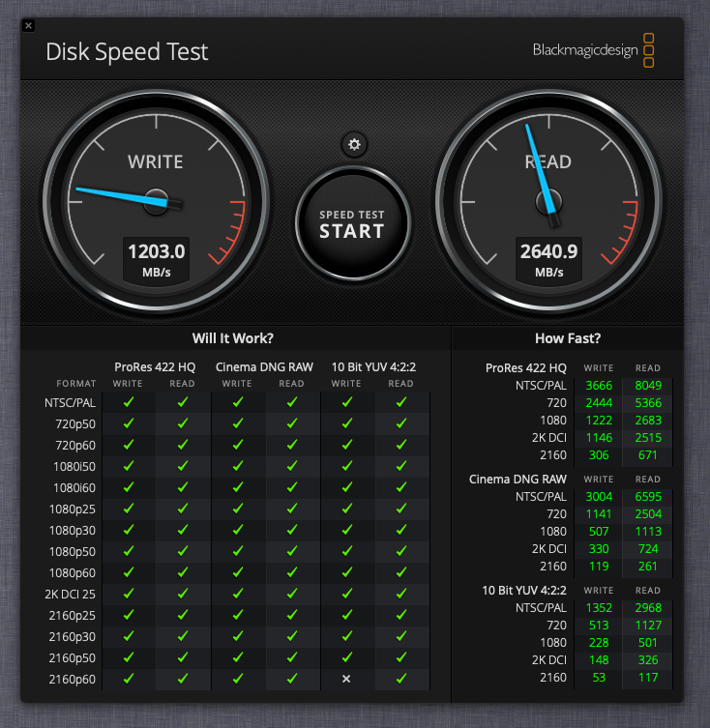
Task: Click the WRITE speed gauge dial
Action: tap(156, 201)
